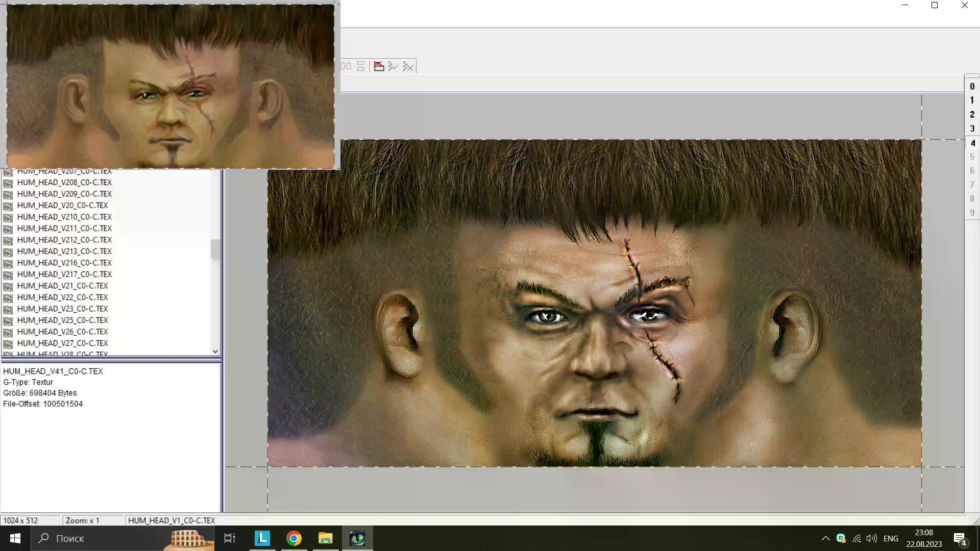Click the face texture preview thumbnail
The width and height of the screenshot is (980, 551).
click(170, 86)
